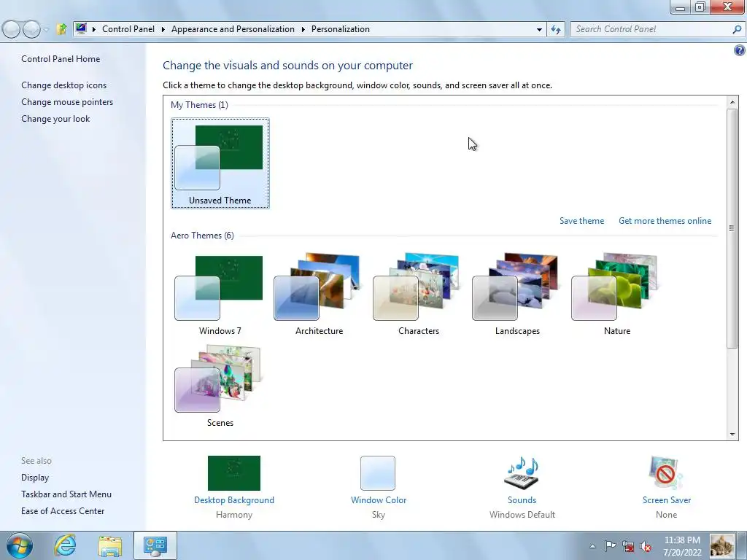
Task: Open Sounds settings icon
Action: point(521,472)
